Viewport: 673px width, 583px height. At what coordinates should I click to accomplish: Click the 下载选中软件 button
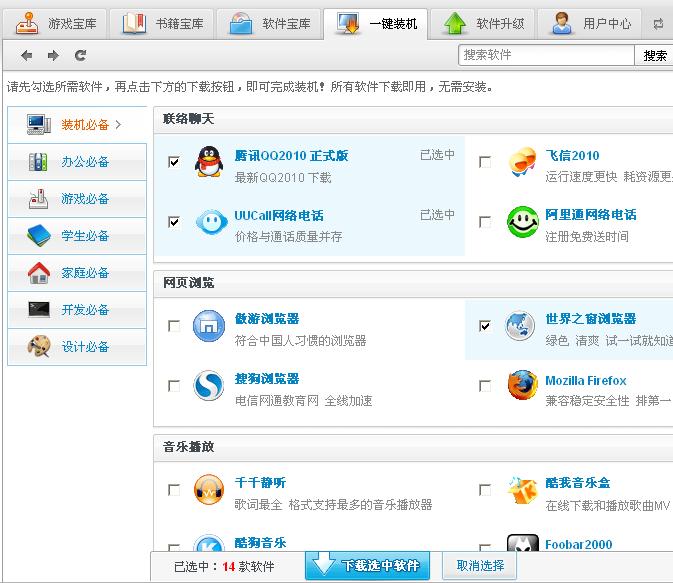(x=367, y=565)
